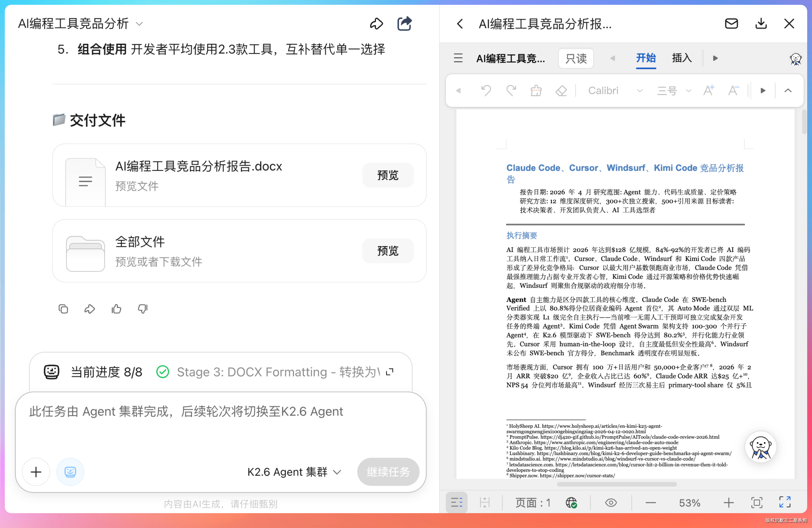
Task: Click the thumbs up icon
Action: [116, 309]
